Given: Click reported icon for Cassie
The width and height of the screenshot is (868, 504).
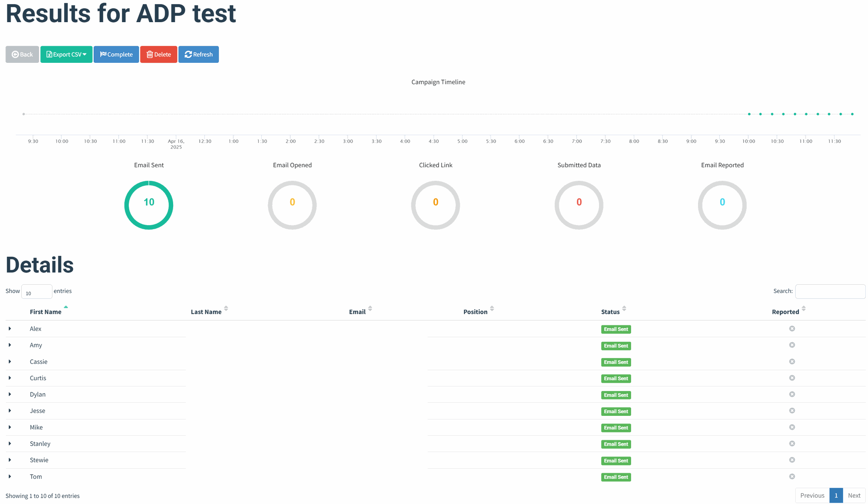Looking at the screenshot, I should [792, 362].
